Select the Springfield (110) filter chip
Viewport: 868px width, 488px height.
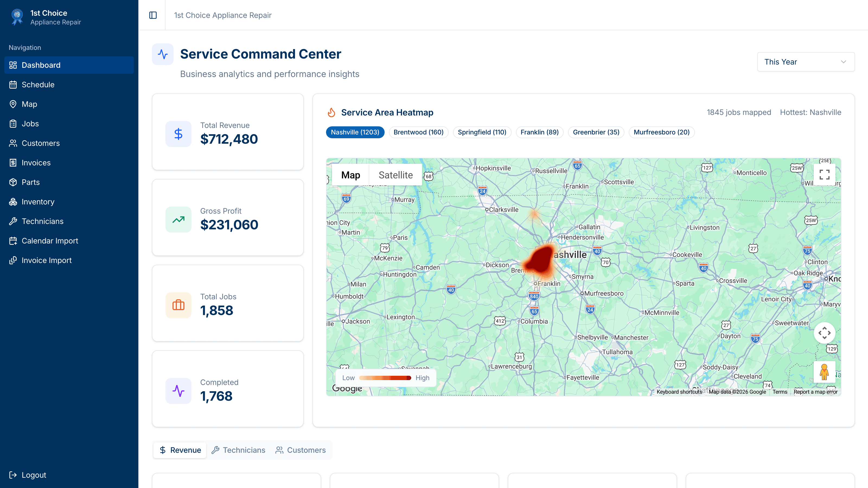[x=482, y=132]
